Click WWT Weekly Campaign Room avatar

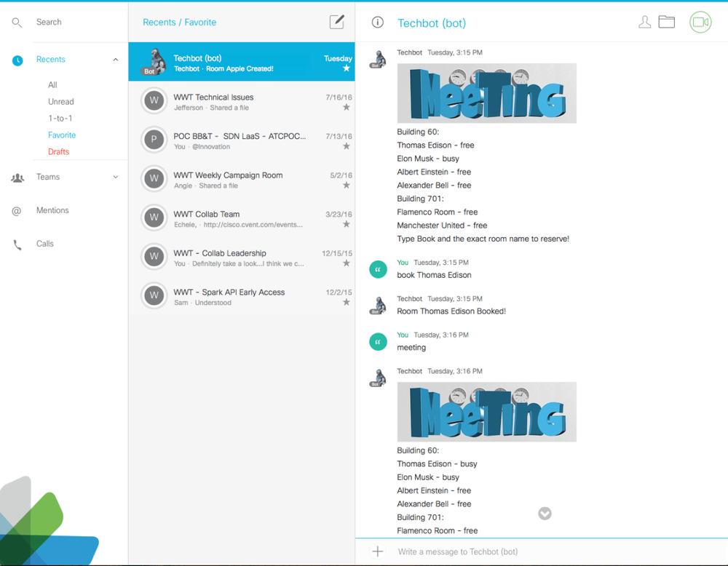click(x=154, y=179)
